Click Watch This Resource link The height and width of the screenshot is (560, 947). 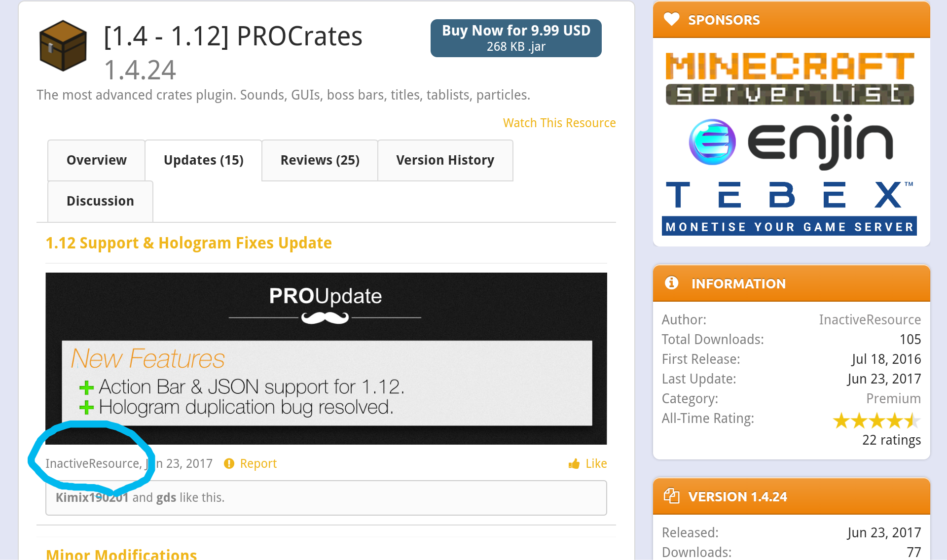[559, 123]
